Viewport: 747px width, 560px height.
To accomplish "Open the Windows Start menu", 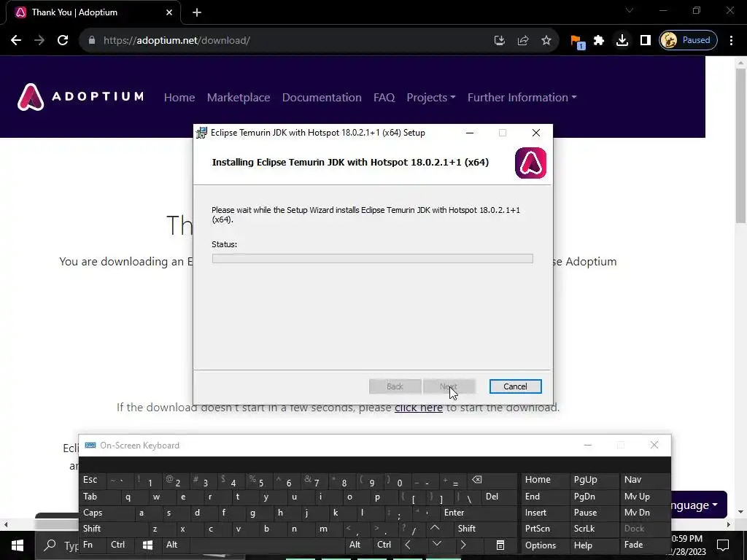I will coord(18,545).
